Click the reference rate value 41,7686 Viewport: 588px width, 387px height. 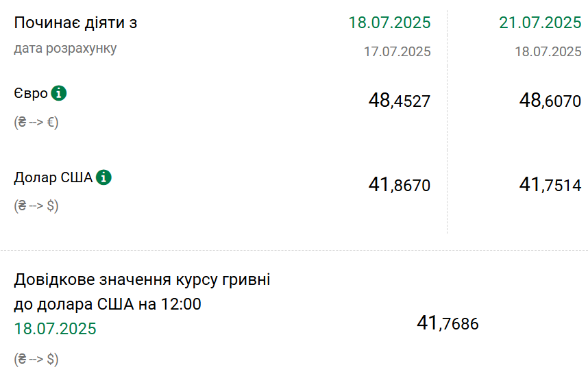(448, 323)
